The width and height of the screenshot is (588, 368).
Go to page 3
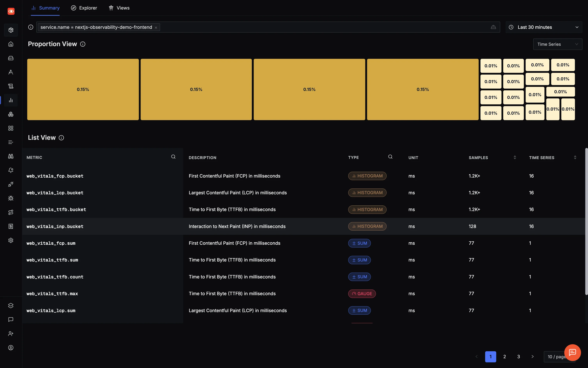click(x=519, y=357)
